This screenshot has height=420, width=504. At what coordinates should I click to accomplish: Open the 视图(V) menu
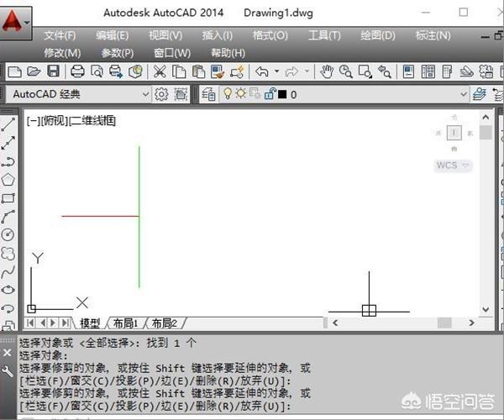tap(165, 35)
